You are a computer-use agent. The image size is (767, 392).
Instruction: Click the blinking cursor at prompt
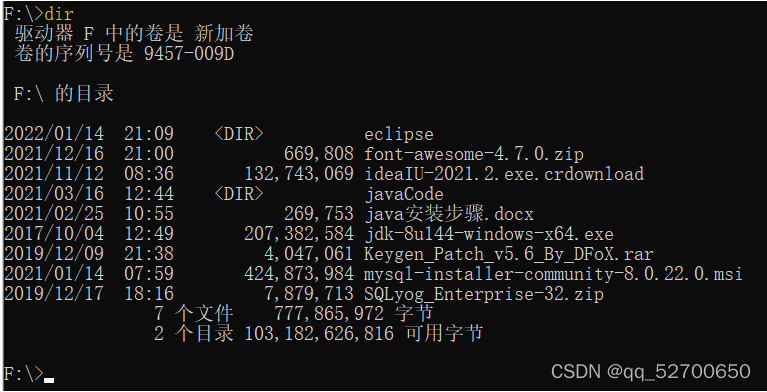point(48,380)
